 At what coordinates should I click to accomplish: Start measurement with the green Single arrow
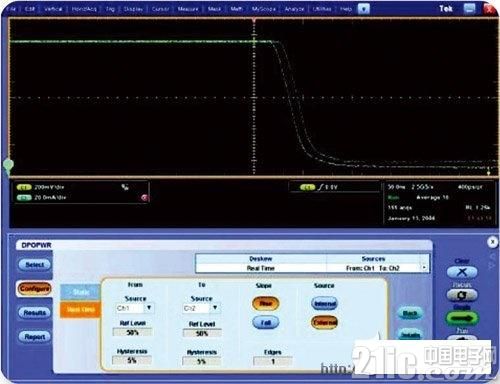pos(462,318)
